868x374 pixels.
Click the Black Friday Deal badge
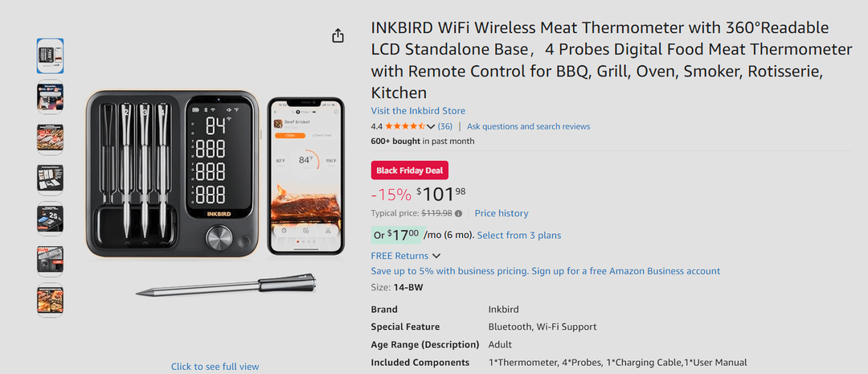(410, 171)
